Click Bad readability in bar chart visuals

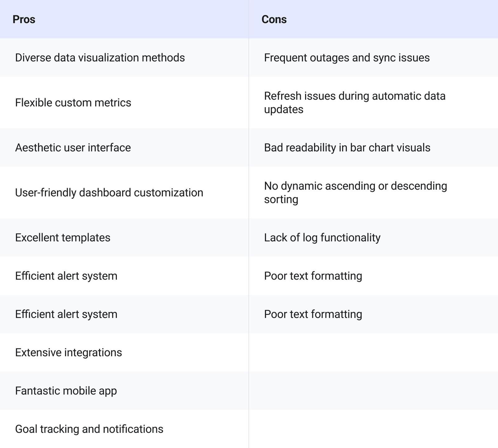coord(347,148)
